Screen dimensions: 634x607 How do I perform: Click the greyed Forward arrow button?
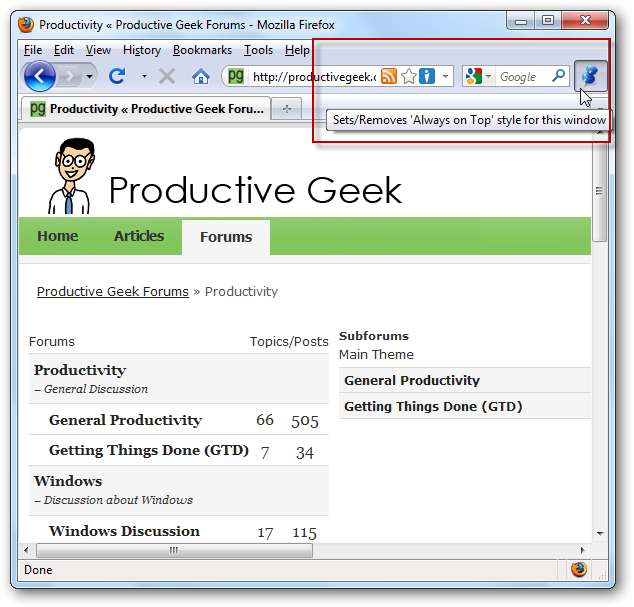pyautogui.click(x=70, y=76)
